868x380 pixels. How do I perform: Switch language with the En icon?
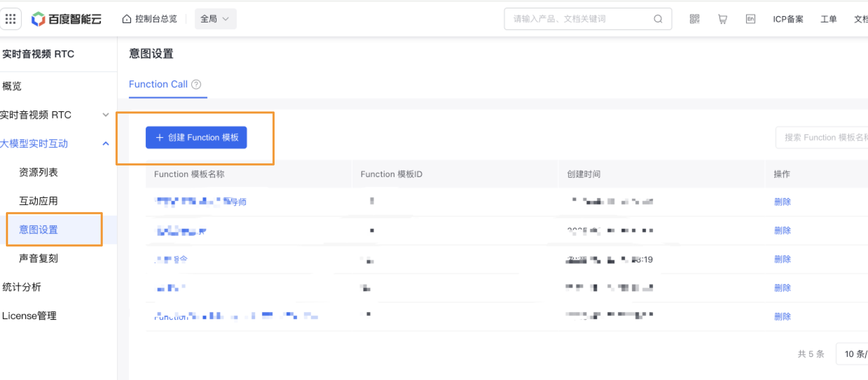[x=750, y=19]
